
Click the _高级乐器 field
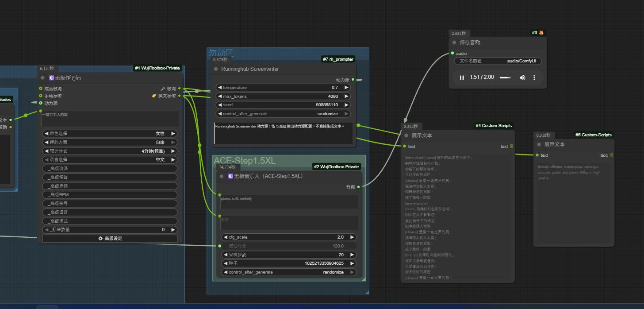(x=110, y=186)
